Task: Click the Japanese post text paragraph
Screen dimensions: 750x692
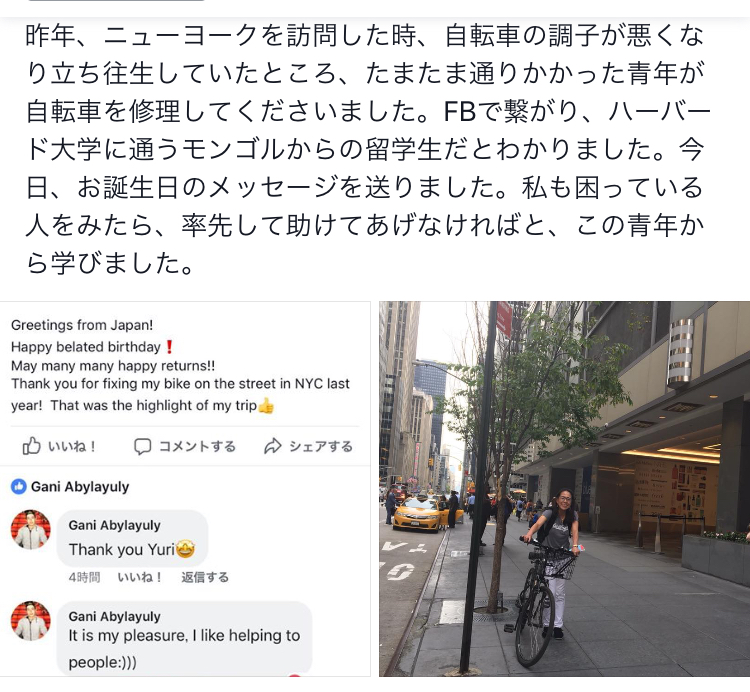Action: (x=367, y=149)
